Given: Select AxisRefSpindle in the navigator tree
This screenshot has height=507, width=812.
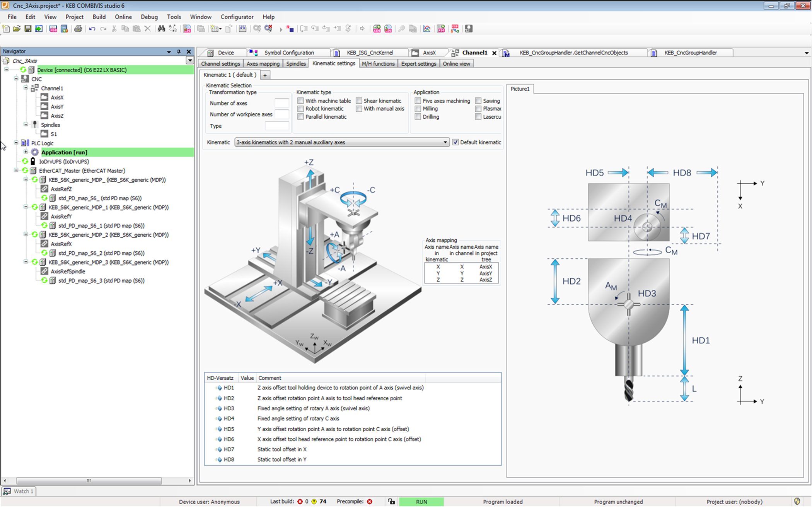Looking at the screenshot, I should [x=68, y=271].
